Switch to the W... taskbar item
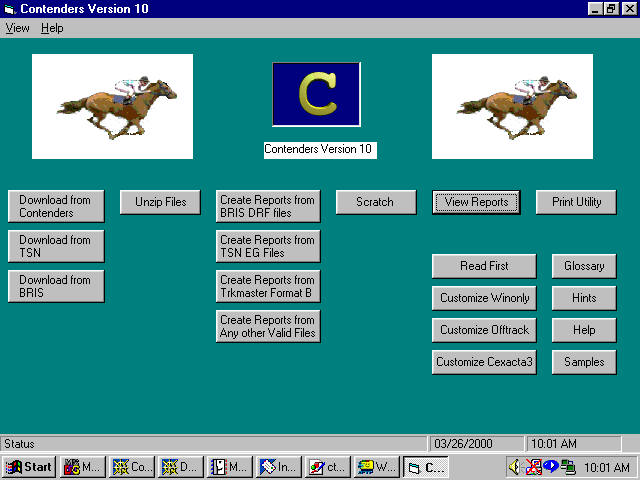This screenshot has height=480, width=640. [377, 467]
